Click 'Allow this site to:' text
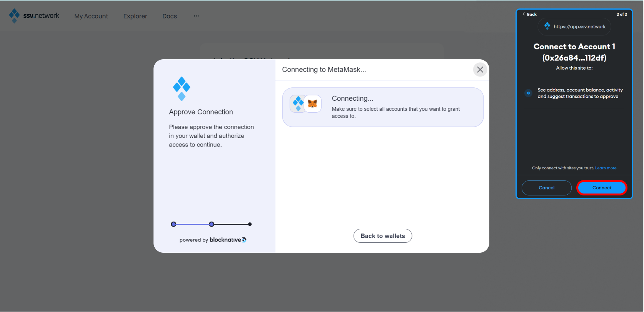The height and width of the screenshot is (312, 644). coord(574,68)
